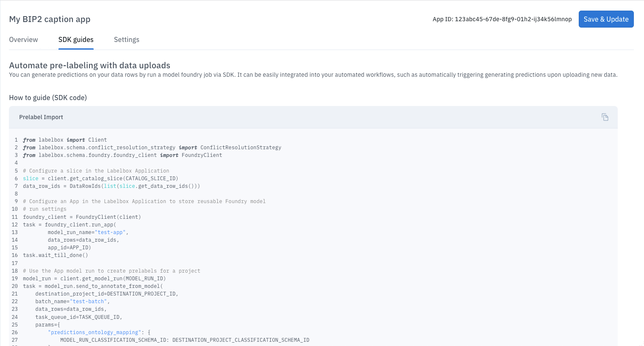Click the ConflictResolutionStrategy import line
Image resolution: width=644 pixels, height=346 pixels.
coord(152,148)
